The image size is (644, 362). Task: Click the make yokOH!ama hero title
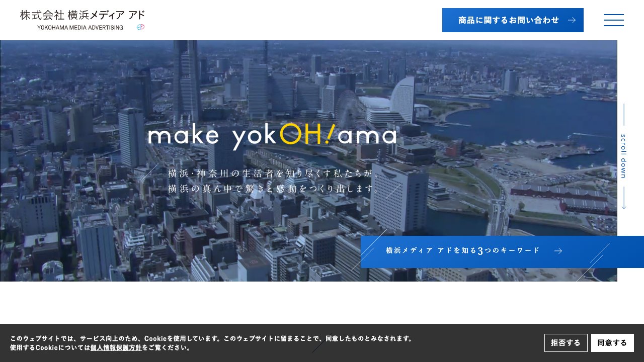pyautogui.click(x=272, y=136)
